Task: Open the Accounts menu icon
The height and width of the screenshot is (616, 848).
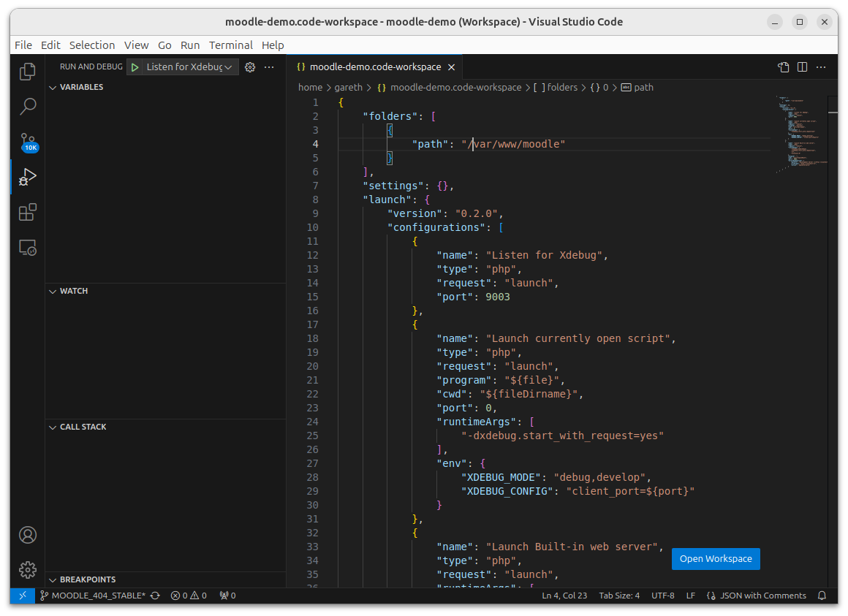Action: coord(28,535)
